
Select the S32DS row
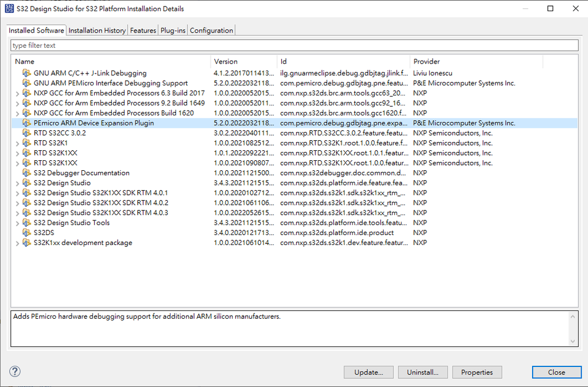click(294, 233)
